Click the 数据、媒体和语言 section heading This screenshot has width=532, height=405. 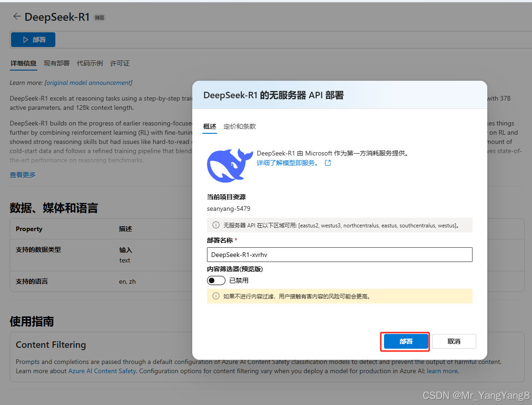pyautogui.click(x=53, y=208)
